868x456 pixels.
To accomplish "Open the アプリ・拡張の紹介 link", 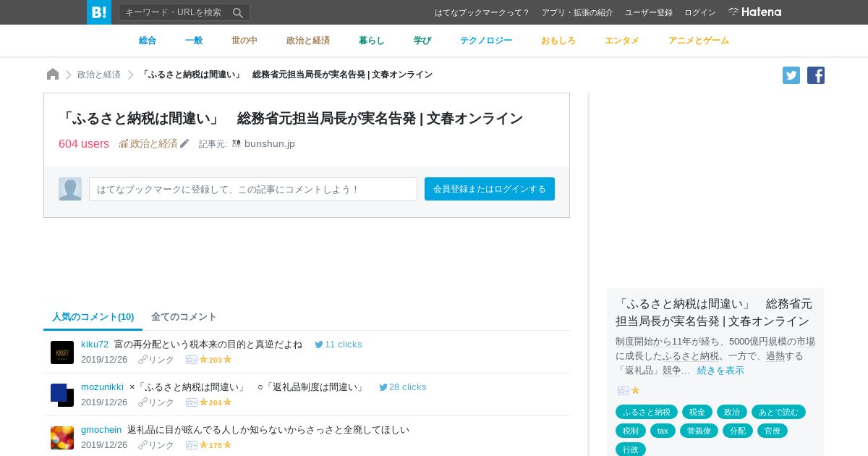I will click(577, 12).
